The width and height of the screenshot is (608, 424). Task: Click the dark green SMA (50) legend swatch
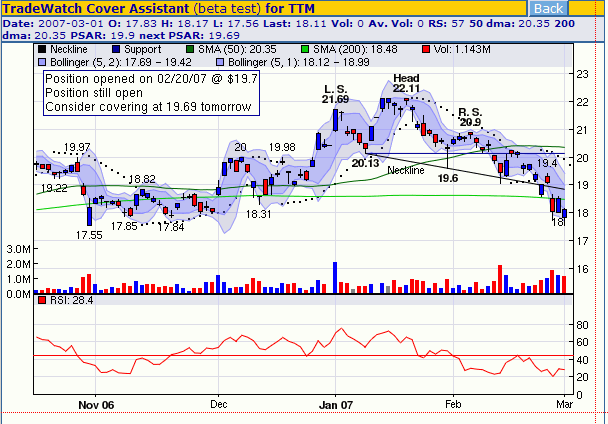pyautogui.click(x=190, y=49)
